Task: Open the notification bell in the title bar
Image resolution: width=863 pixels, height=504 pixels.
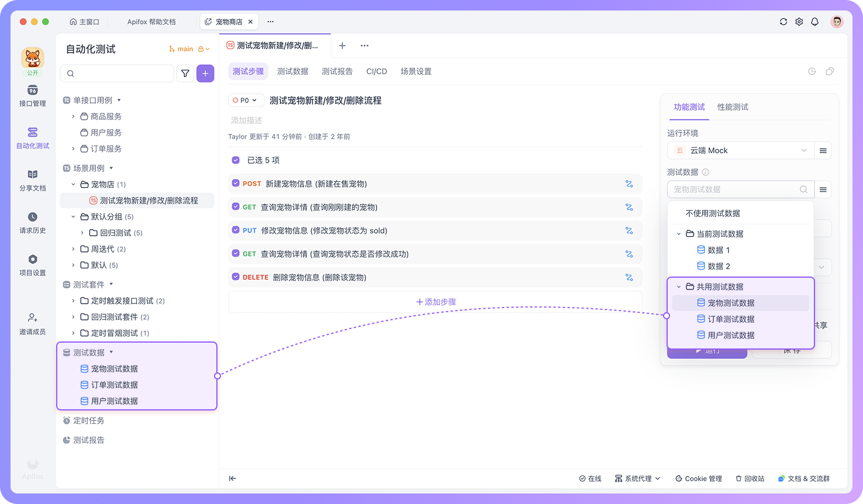Action: point(815,21)
